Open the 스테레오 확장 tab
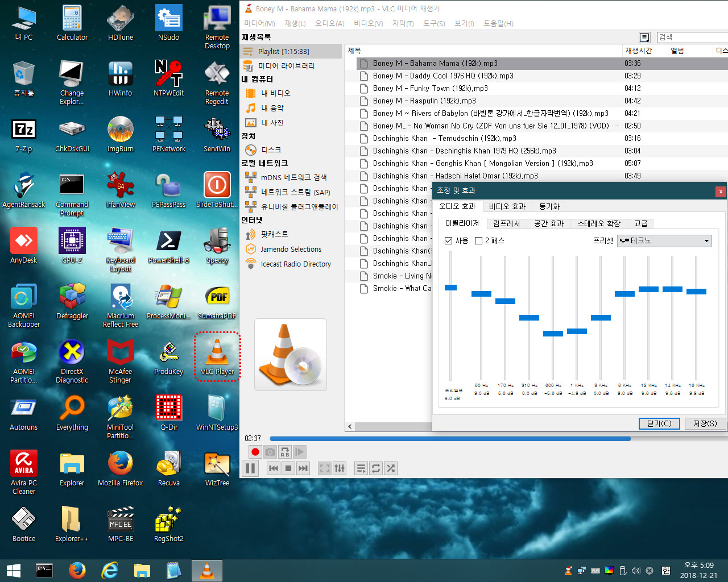The width and height of the screenshot is (728, 582). pos(598,223)
